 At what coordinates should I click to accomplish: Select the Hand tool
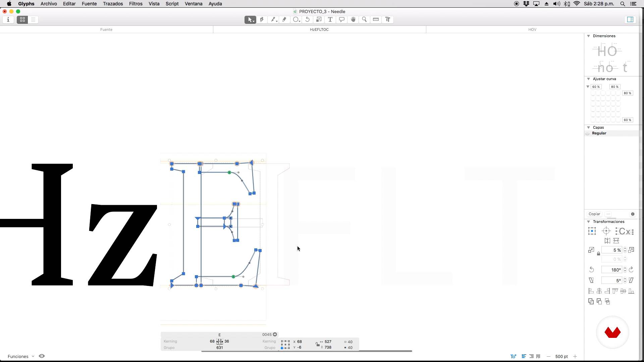pyautogui.click(x=353, y=20)
